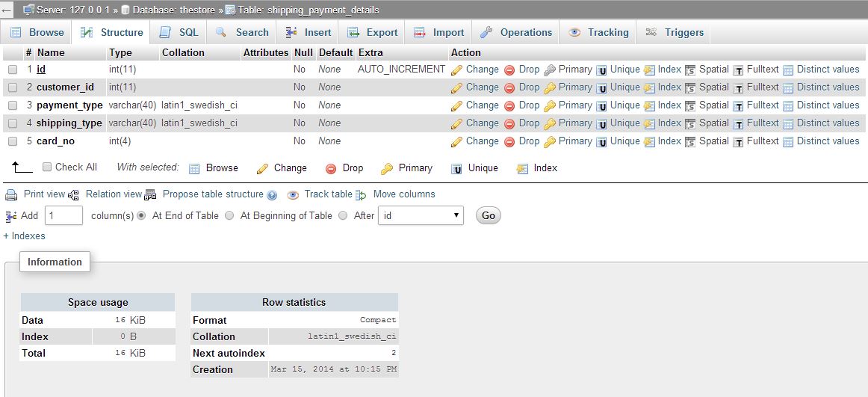This screenshot has width=868, height=397.
Task: Click the Index icon for id row
Action: click(649, 70)
